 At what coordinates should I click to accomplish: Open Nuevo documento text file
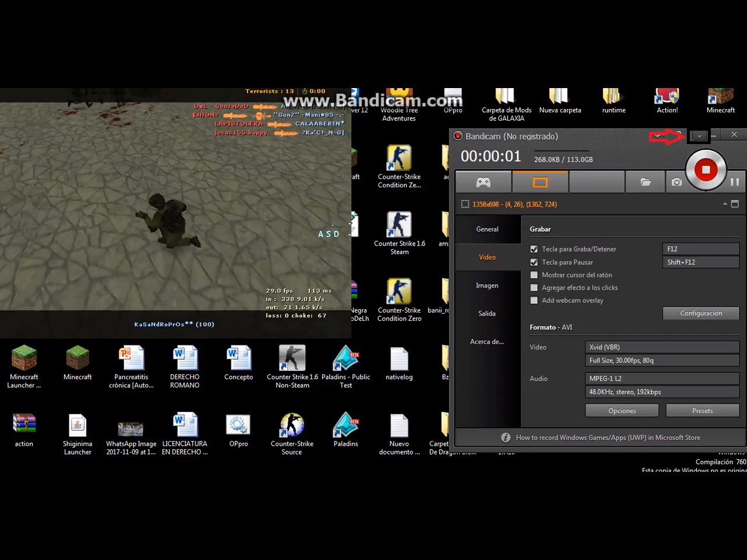(x=399, y=434)
